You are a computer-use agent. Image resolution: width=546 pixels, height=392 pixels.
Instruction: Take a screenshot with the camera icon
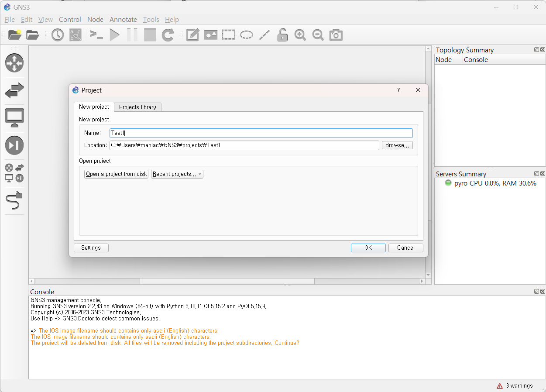coord(336,35)
